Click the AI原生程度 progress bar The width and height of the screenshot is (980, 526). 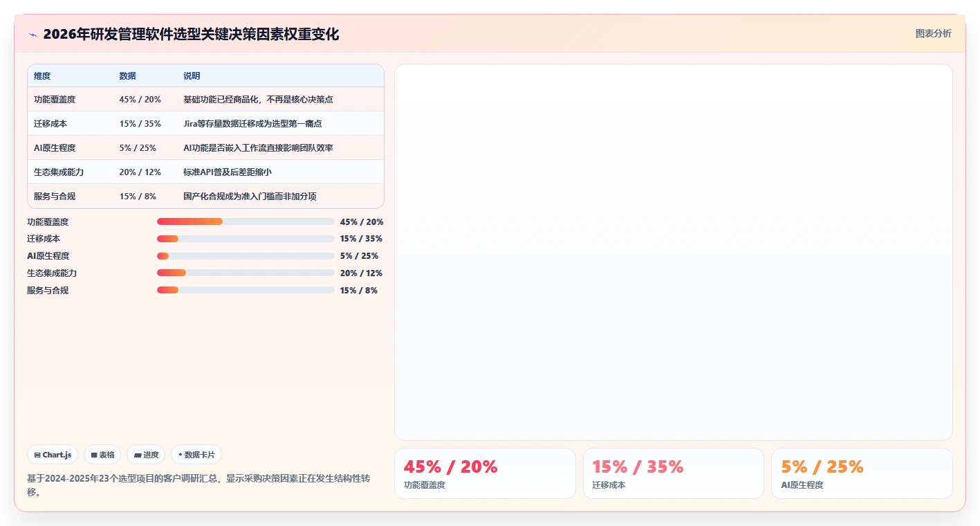[246, 256]
